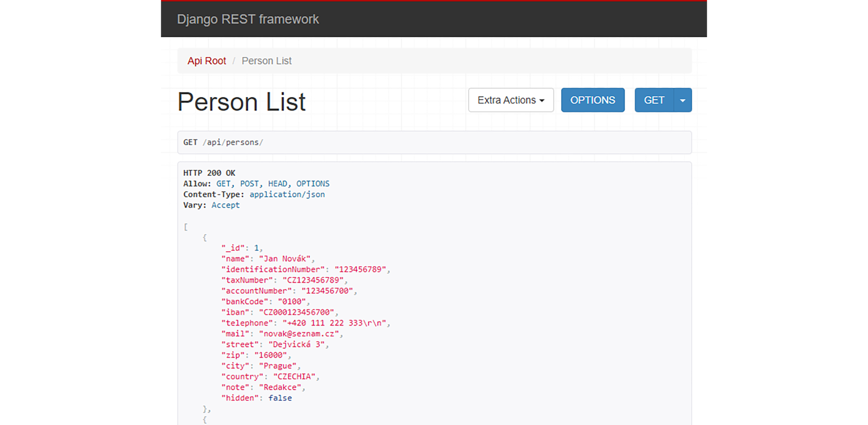Click the application/json content type value
Viewport: 868px width, 425px height.
pos(287,195)
